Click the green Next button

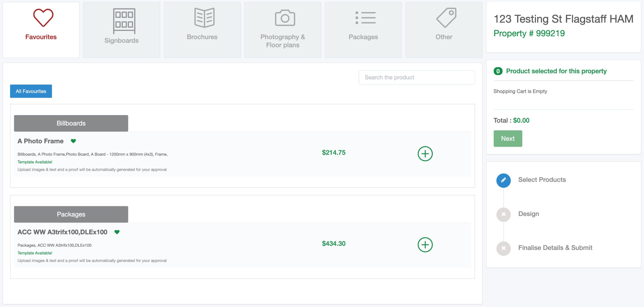pos(508,138)
